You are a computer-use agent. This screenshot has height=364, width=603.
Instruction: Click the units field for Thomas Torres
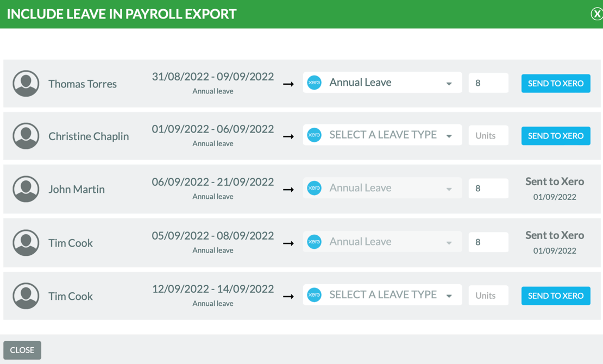click(488, 83)
